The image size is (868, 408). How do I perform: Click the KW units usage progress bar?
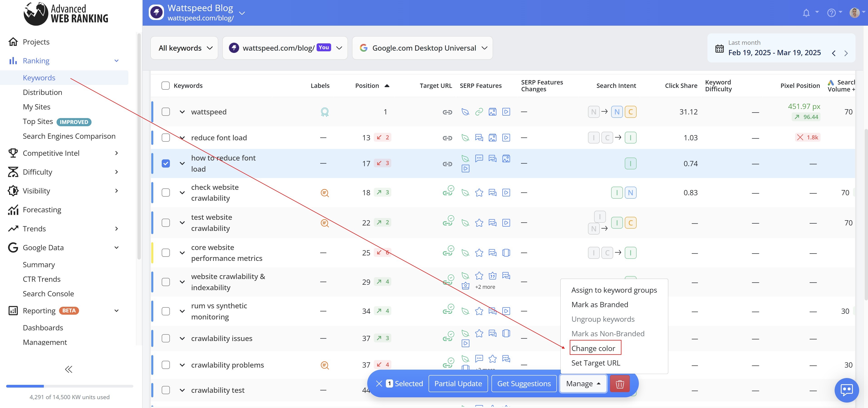tap(70, 386)
